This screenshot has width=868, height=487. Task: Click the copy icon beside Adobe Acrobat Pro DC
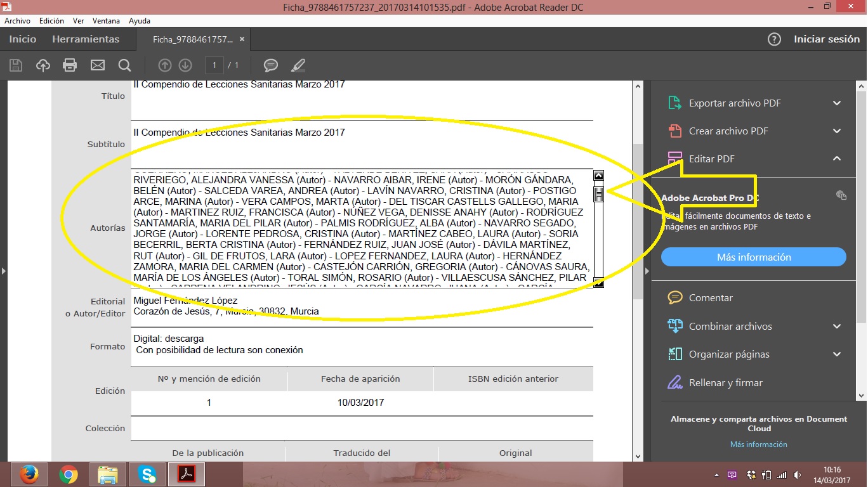click(x=841, y=195)
